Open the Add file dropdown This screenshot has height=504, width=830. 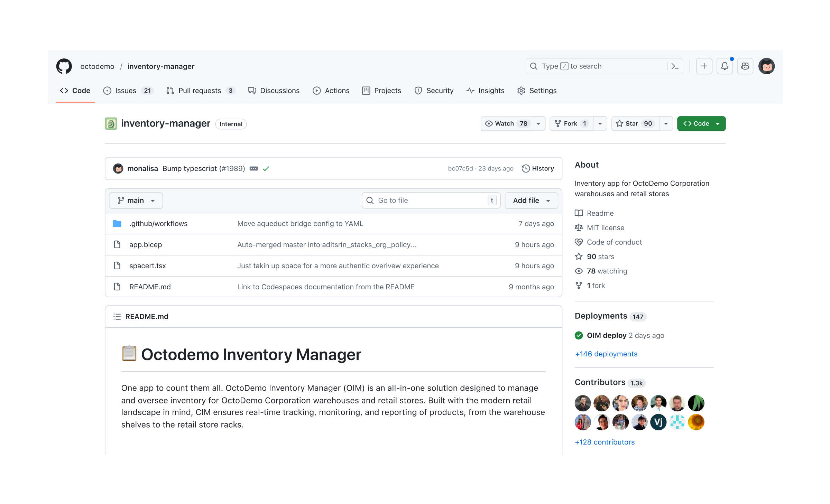pos(531,200)
